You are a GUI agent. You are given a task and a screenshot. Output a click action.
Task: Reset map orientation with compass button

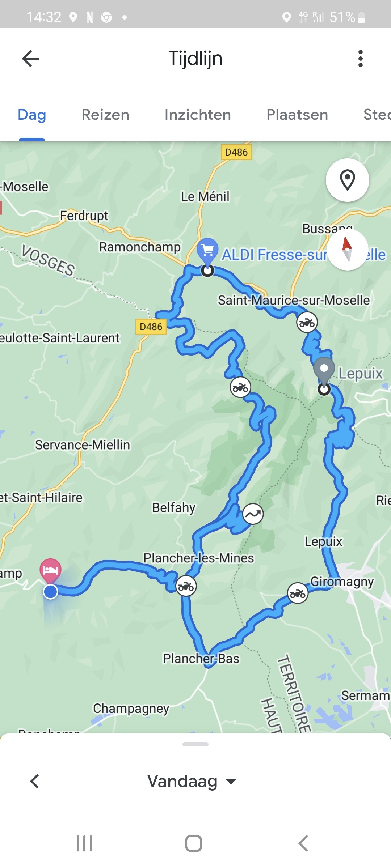click(x=348, y=249)
